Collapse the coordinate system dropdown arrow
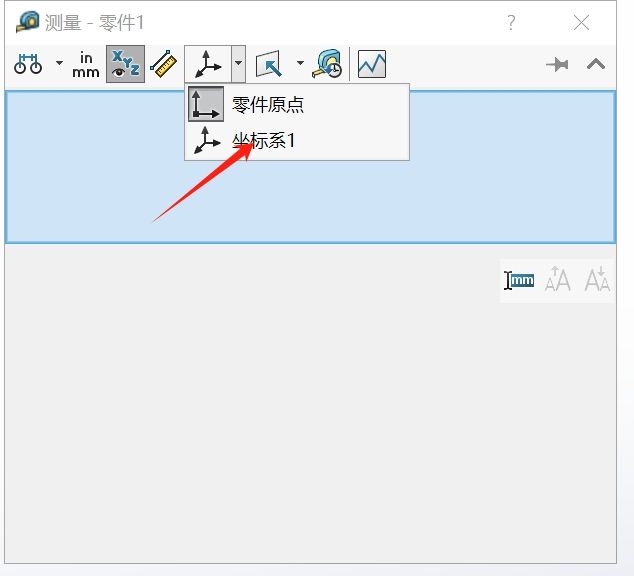 coord(238,65)
